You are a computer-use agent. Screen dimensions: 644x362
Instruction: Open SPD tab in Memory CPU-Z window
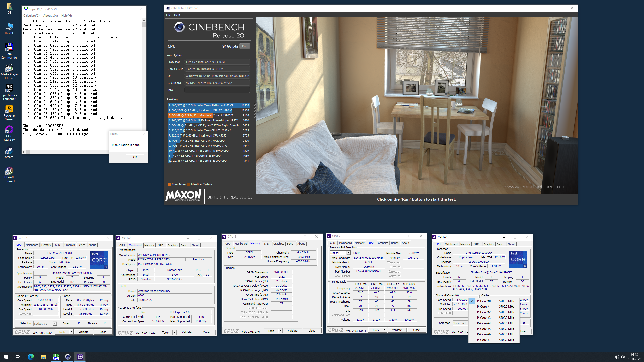266,243
